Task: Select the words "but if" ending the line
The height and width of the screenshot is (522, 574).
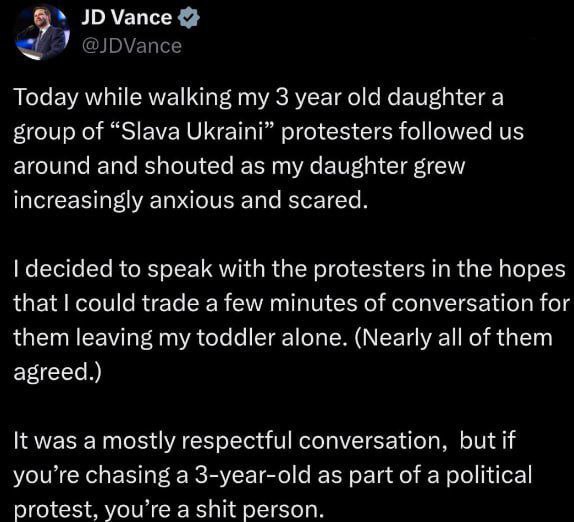Action: pos(487,440)
